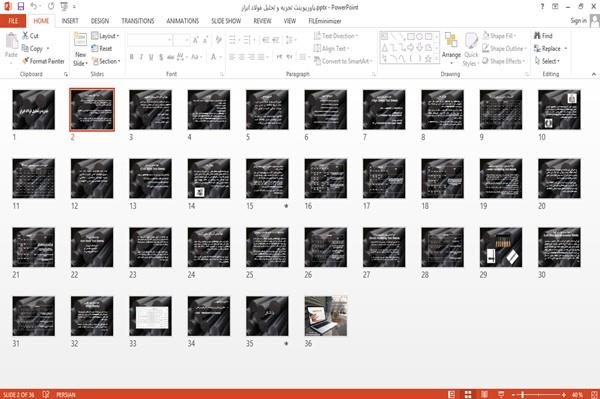Image resolution: width=600 pixels, height=399 pixels.
Task: Toggle Italic formatting
Action: tap(141, 57)
